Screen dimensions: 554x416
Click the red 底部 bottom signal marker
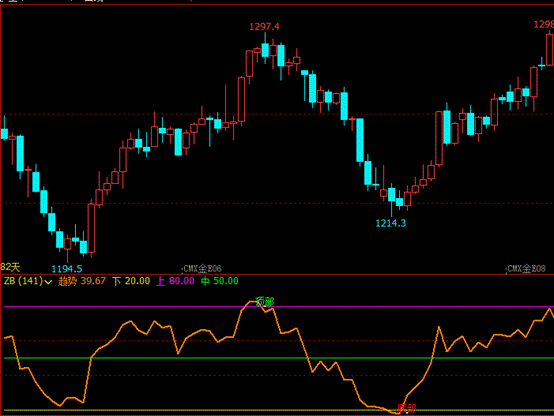click(x=406, y=409)
